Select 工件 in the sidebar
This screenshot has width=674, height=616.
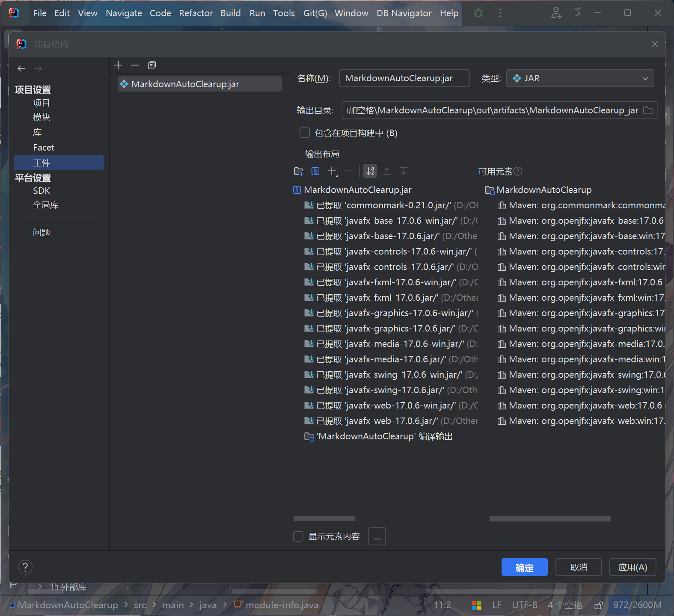(x=59, y=163)
